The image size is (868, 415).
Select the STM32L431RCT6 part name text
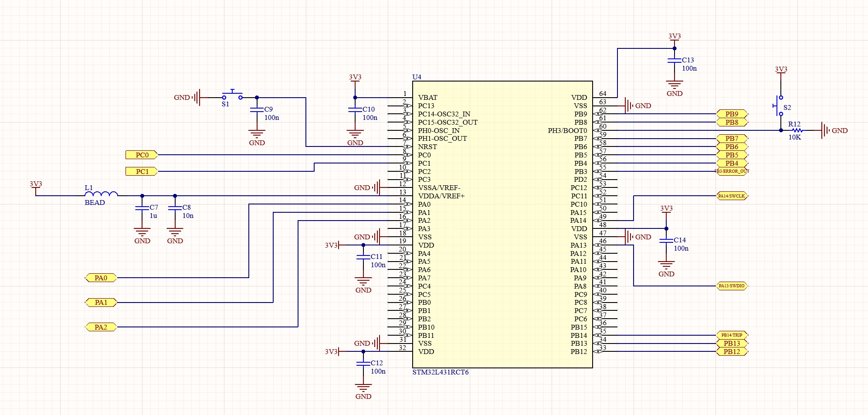(441, 372)
